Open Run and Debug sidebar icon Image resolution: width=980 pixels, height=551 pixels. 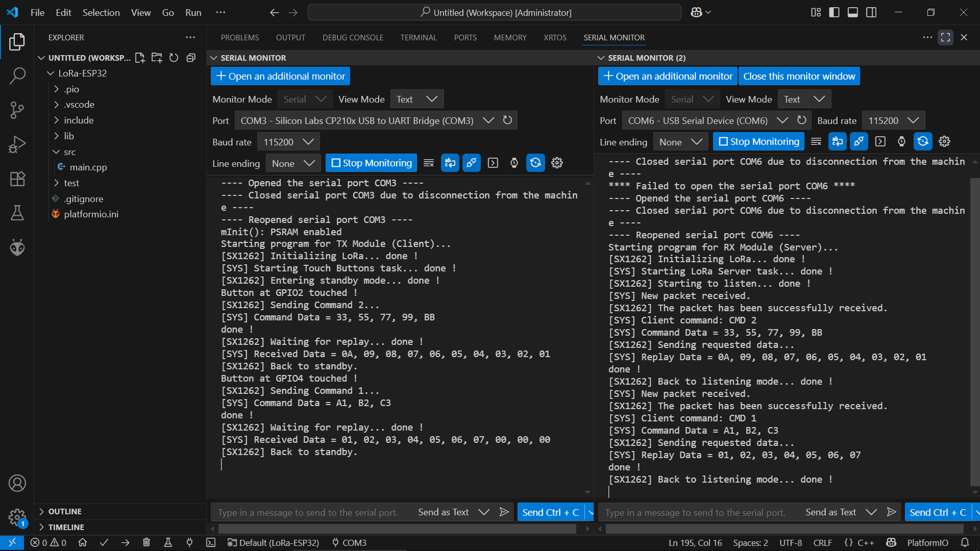point(17,144)
